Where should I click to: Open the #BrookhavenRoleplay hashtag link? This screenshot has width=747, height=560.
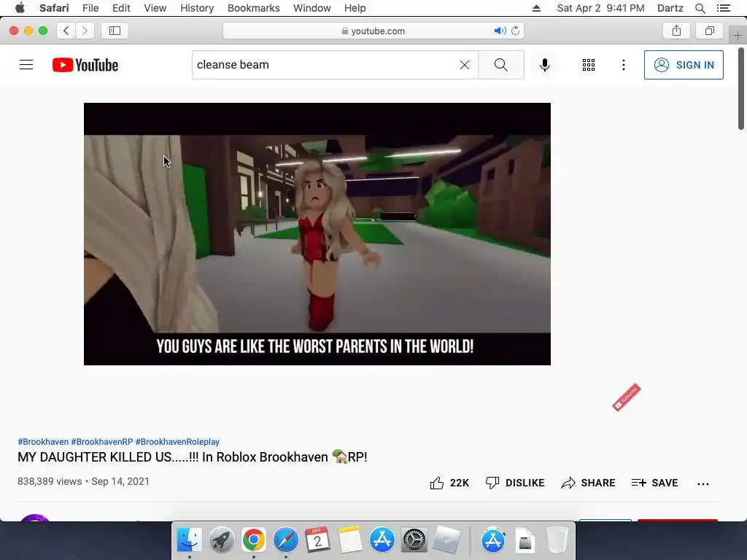click(x=177, y=442)
